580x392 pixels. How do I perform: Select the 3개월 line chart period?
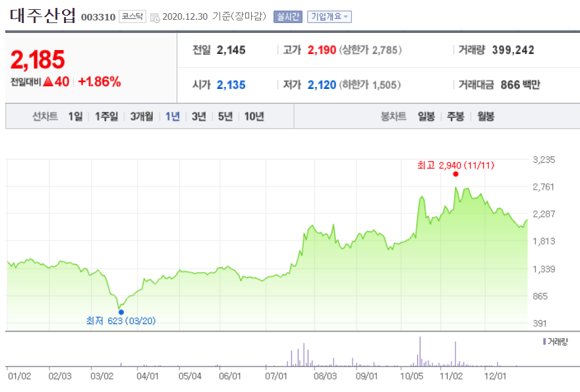[x=142, y=117]
